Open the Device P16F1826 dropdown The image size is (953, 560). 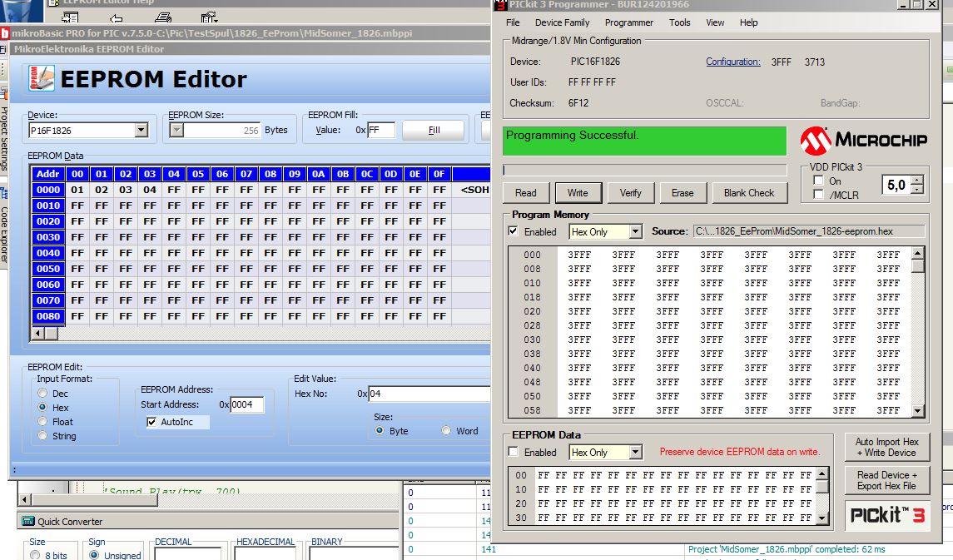[x=141, y=129]
